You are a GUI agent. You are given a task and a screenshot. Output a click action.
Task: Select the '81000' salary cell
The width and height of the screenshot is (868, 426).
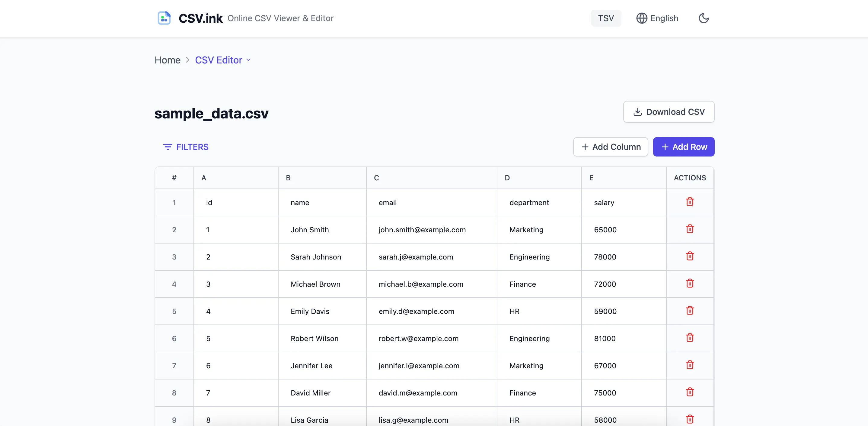[624, 339]
